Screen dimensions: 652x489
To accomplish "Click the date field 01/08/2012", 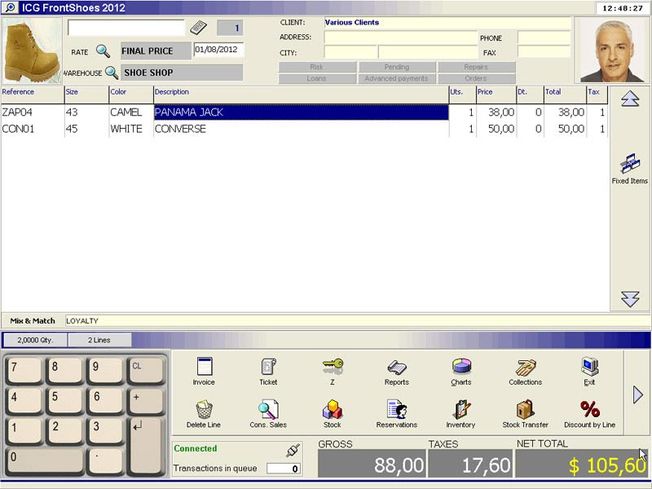I will [x=219, y=50].
